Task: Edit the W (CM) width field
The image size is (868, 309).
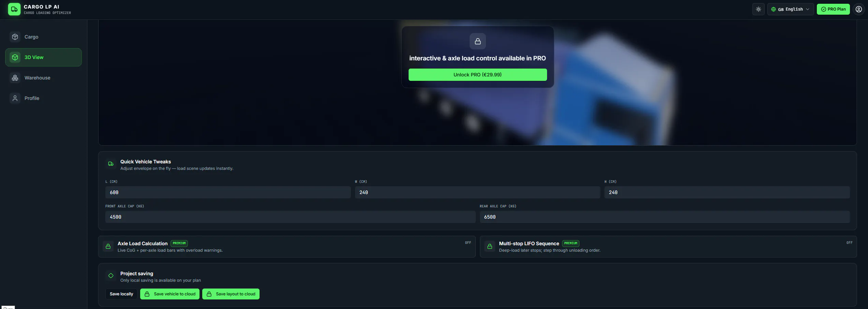Action: point(477,192)
